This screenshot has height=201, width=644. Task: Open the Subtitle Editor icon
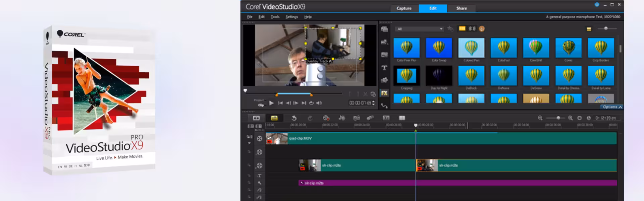386,118
